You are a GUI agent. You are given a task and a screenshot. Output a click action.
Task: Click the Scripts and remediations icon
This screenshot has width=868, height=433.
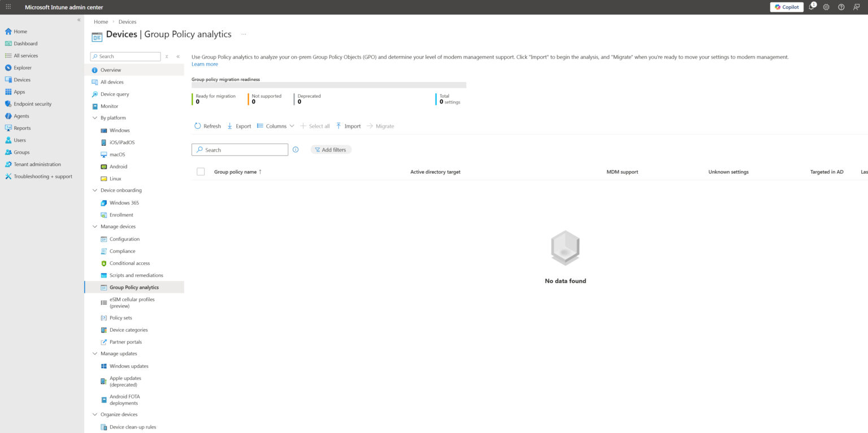(x=104, y=275)
